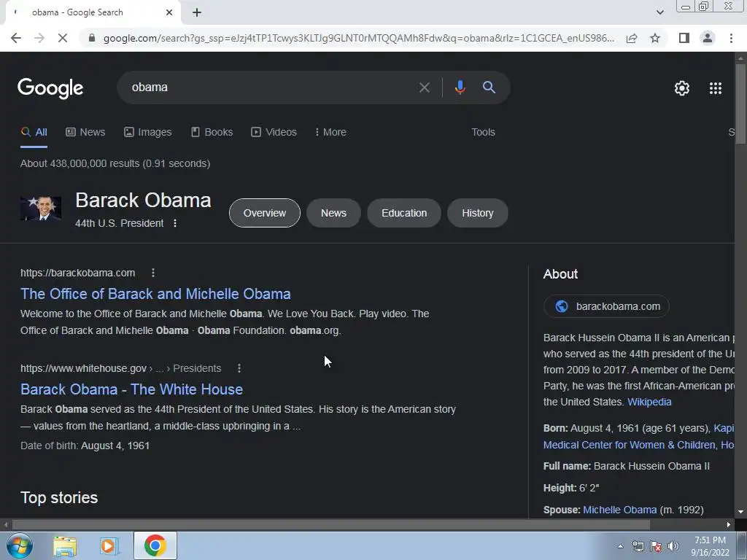
Task: Click the magnifier search button
Action: (x=489, y=87)
